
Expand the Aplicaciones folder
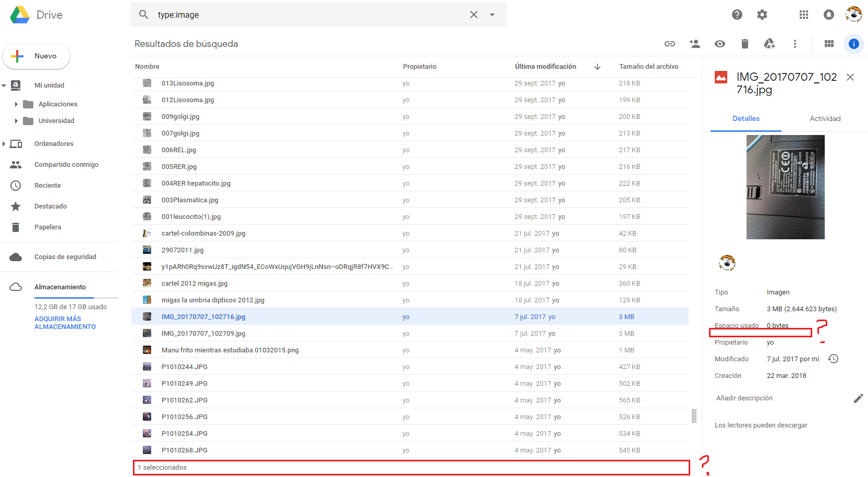(16, 104)
